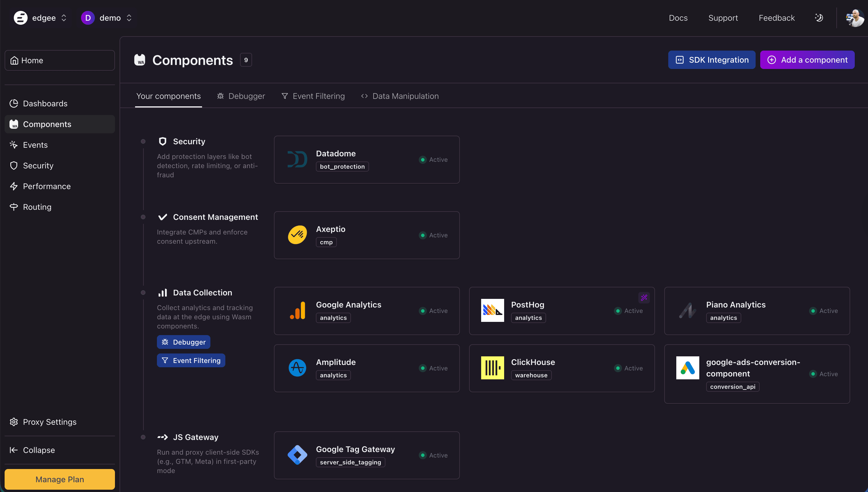Click the Axeptio checkmark logo

[297, 235]
